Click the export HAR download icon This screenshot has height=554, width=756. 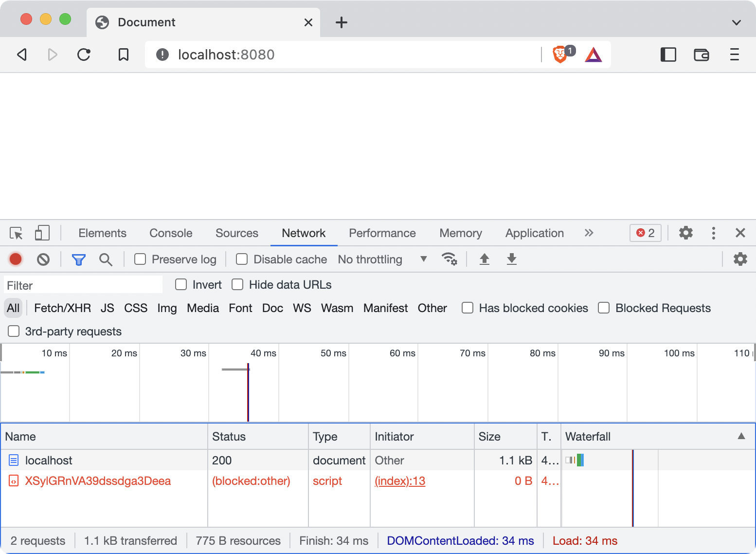(x=511, y=259)
